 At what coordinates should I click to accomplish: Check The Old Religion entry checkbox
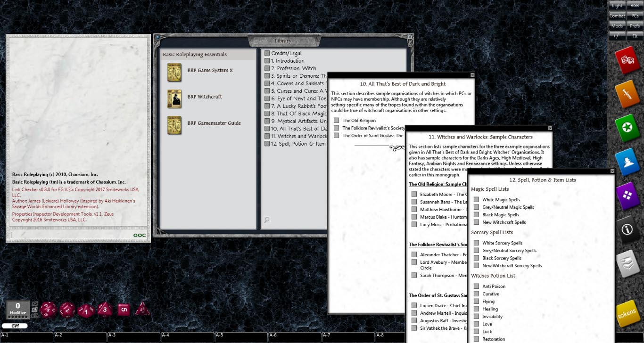click(336, 120)
